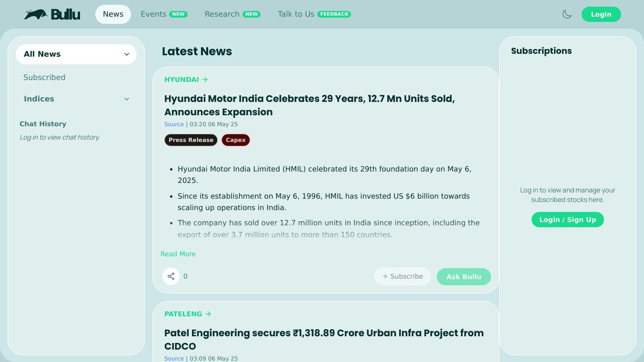Expand the All News dropdown

(126, 54)
